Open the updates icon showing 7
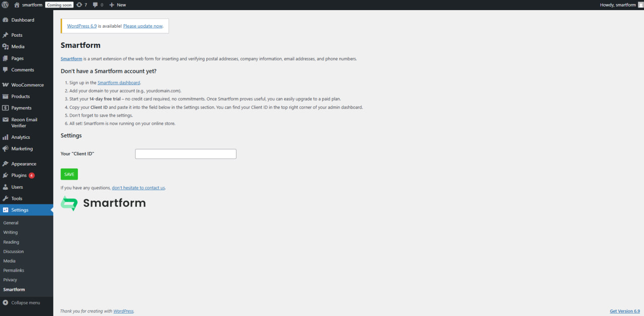Screen dimensions: 644x316 79,5
